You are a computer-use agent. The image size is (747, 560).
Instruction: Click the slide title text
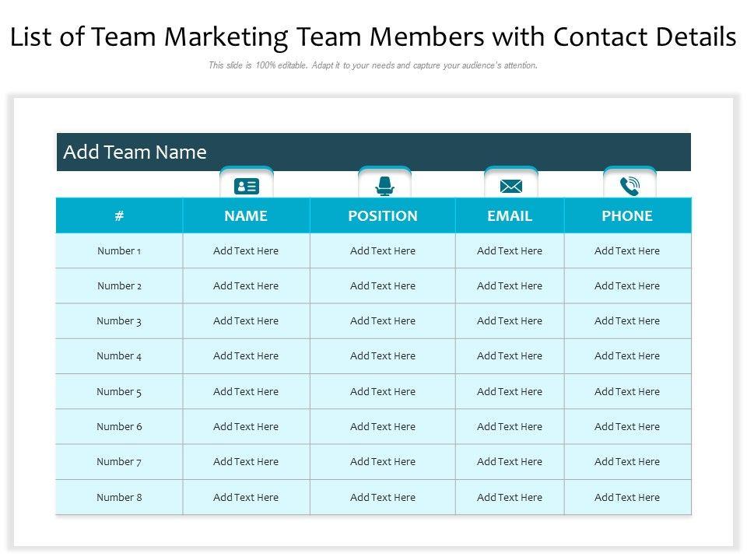373,37
